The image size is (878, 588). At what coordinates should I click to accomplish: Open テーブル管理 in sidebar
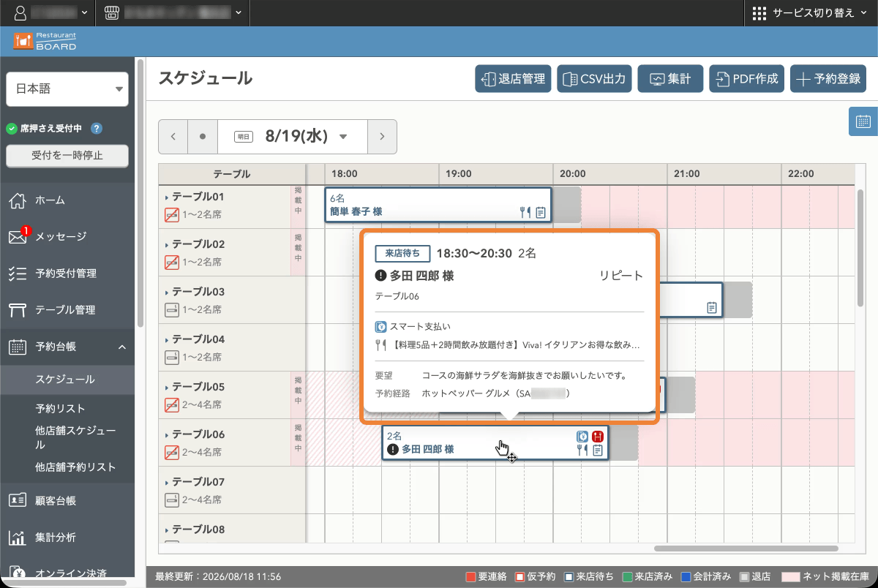[x=67, y=310]
